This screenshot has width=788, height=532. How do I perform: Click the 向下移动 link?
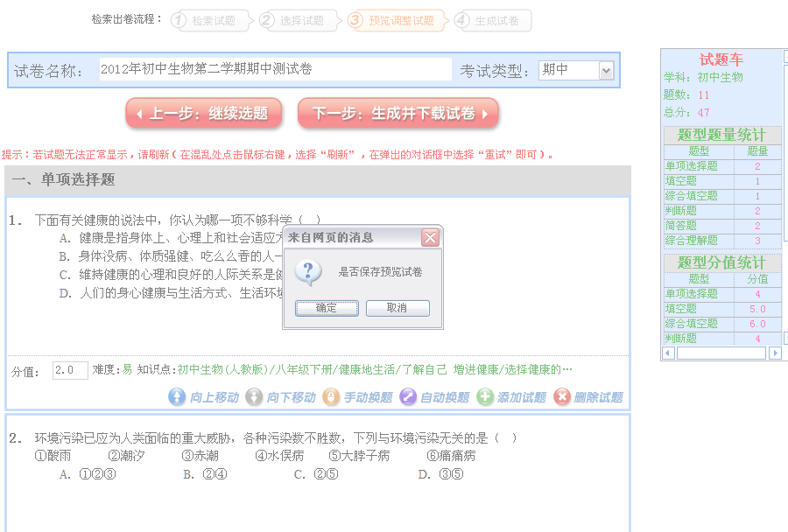click(291, 397)
